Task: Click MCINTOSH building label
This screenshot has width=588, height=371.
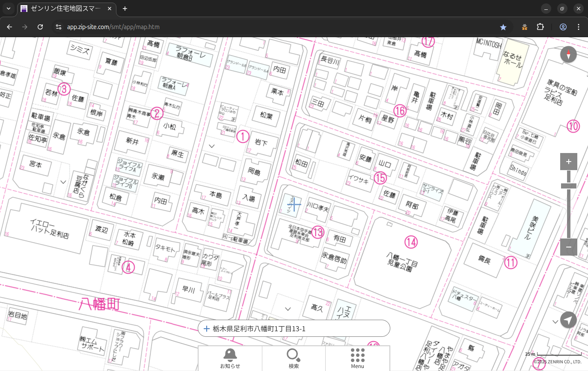Action: (489, 44)
